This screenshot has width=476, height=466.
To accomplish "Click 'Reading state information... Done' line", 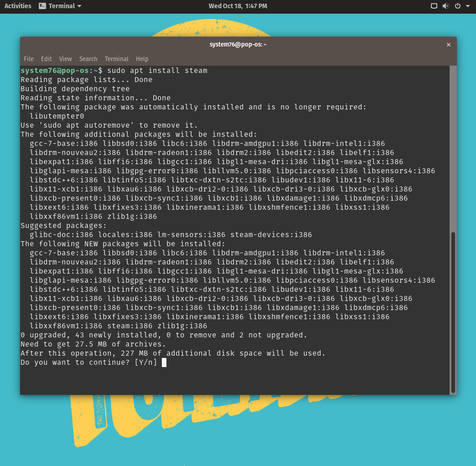I will pyautogui.click(x=95, y=98).
